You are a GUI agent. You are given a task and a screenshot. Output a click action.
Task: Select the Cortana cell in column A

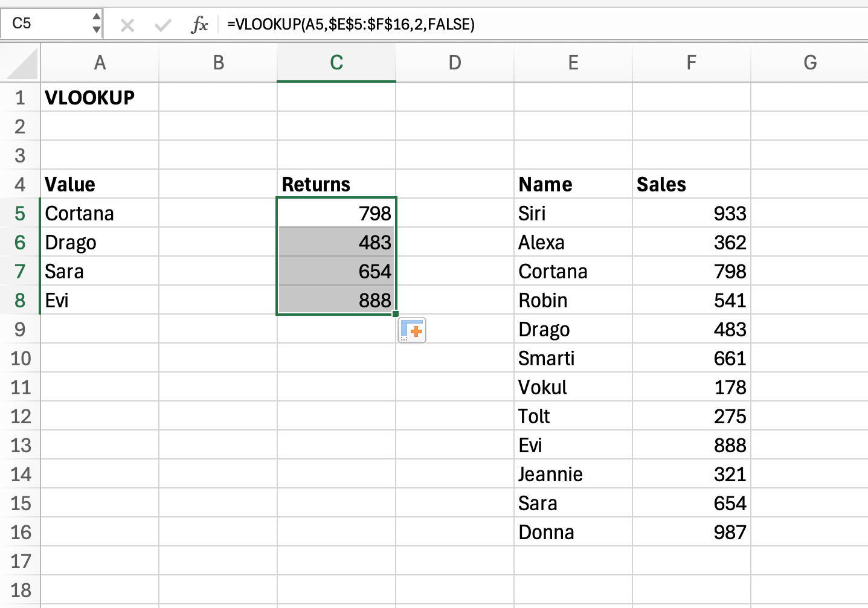(x=100, y=213)
